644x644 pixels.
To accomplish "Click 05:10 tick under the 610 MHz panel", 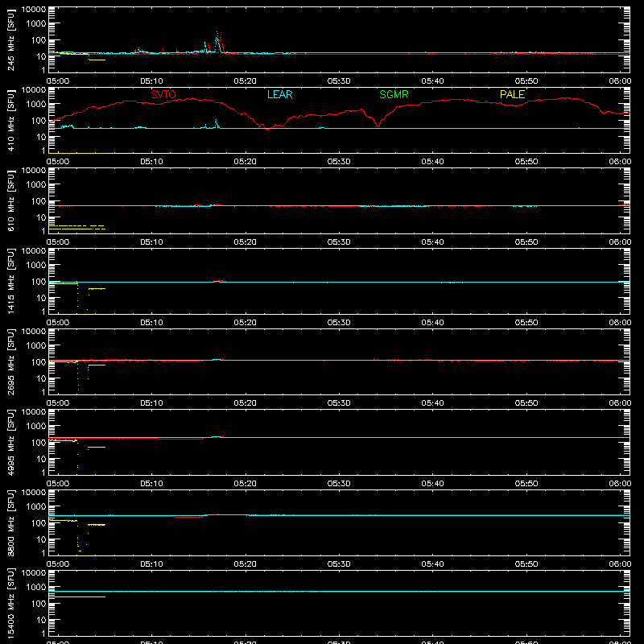I will tap(151, 242).
